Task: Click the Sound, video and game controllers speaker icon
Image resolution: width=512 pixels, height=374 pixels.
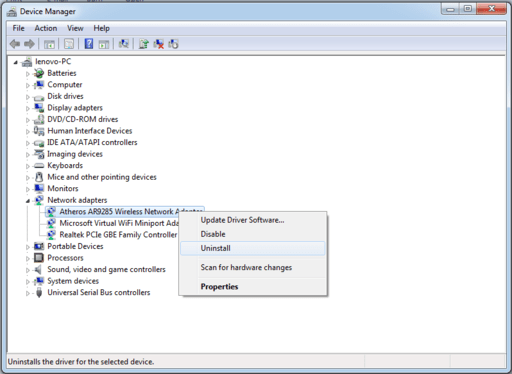Action: (38, 269)
